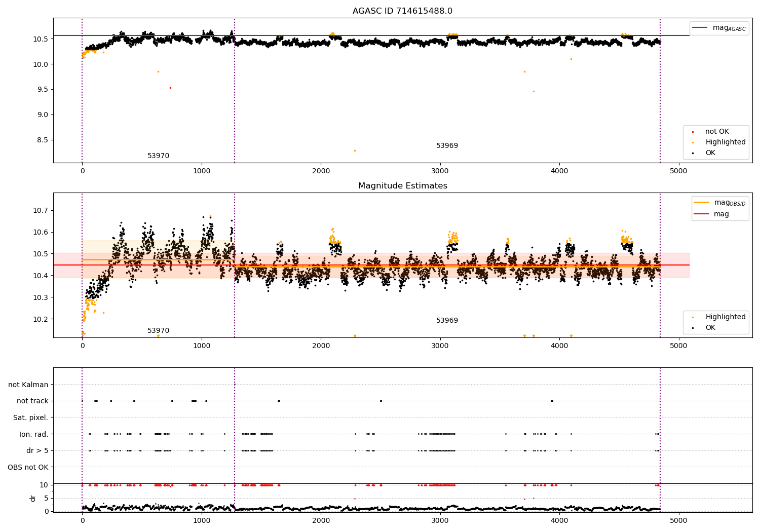The image size is (760, 532).
Task: Click the 53969 label in Magnitude Estimates plot
Action: 447,321
